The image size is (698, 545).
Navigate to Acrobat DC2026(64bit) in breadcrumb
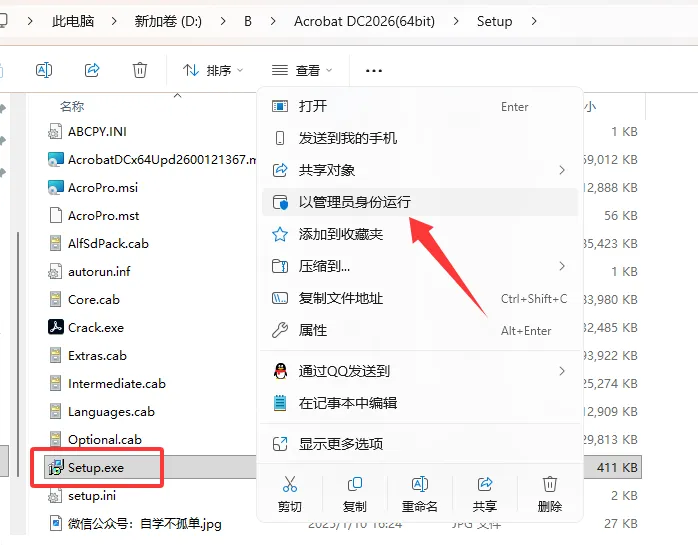[364, 21]
